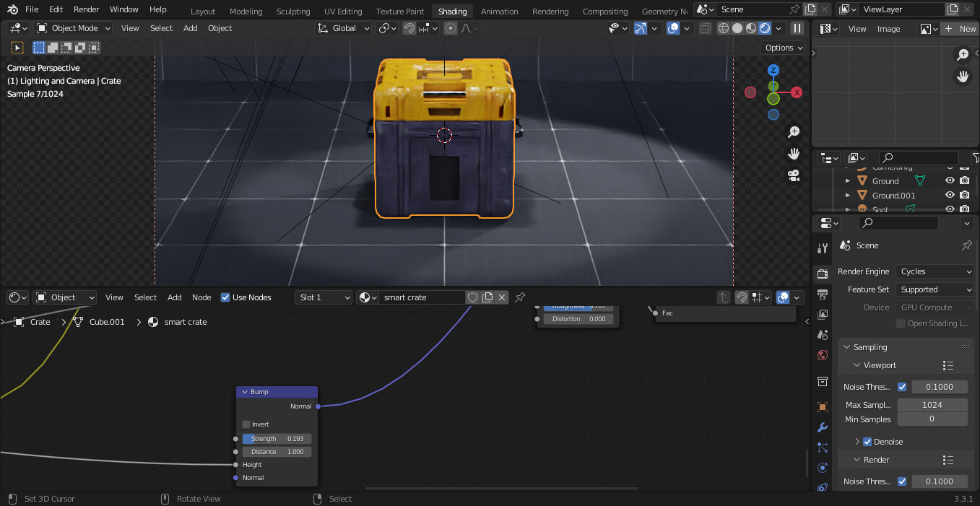Image resolution: width=980 pixels, height=506 pixels.
Task: Click the shield icon on smart crate material
Action: [473, 297]
